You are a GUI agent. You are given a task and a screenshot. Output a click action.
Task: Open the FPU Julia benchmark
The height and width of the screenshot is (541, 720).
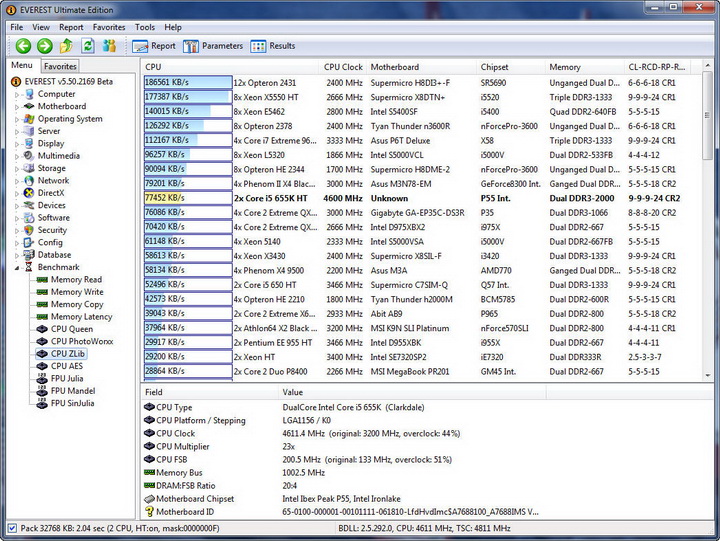coord(67,379)
